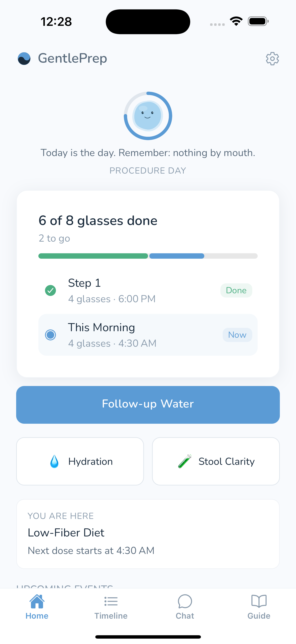Tap the smiling droplet mascot
Screen dimensions: 296x644
pyautogui.click(x=148, y=116)
